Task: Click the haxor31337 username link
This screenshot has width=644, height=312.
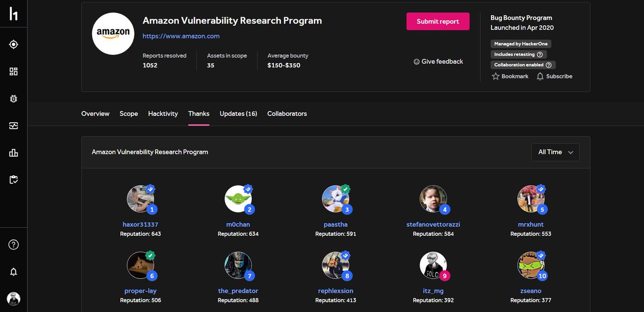Action: (x=141, y=224)
